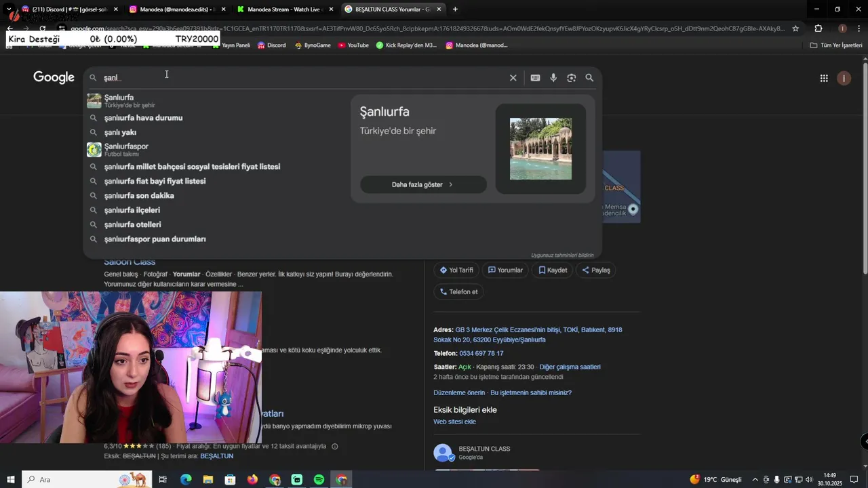
Task: Click the Kaydet button
Action: tap(553, 270)
